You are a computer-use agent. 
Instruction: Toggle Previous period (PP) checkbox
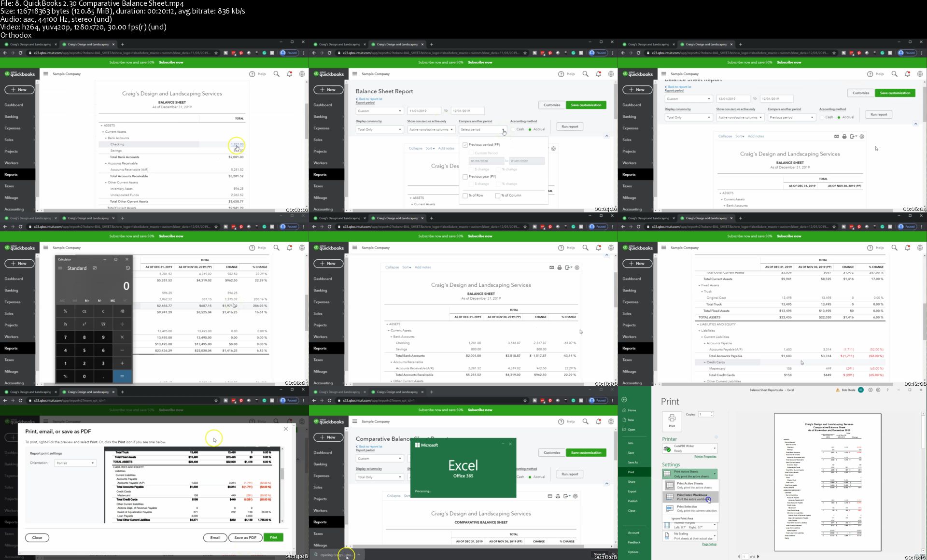tap(465, 145)
